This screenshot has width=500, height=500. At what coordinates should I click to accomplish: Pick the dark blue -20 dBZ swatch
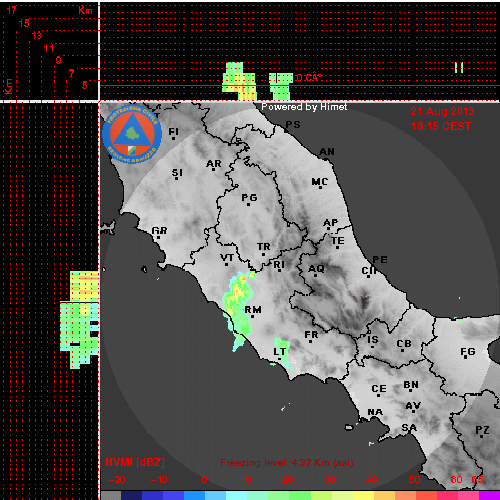click(x=131, y=495)
